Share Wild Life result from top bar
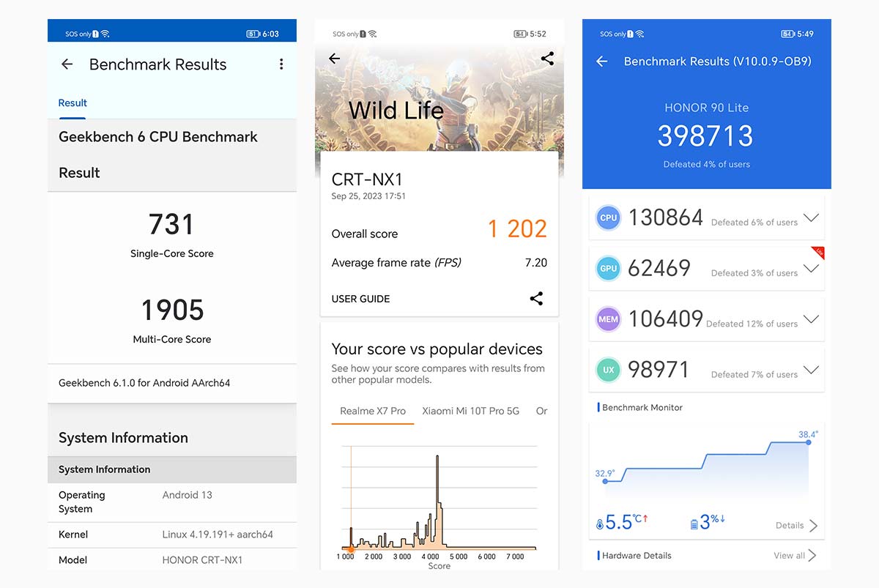The width and height of the screenshot is (879, 588). coord(547,59)
